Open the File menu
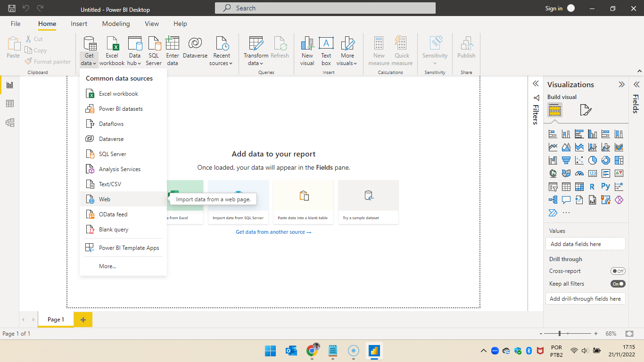644x362 pixels. pyautogui.click(x=16, y=24)
